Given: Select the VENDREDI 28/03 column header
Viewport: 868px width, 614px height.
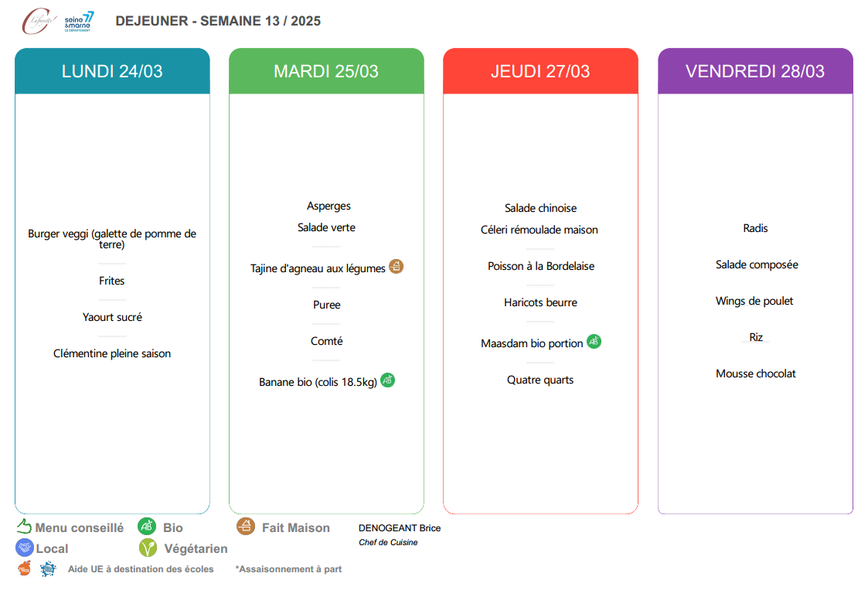Looking at the screenshot, I should pos(755,71).
